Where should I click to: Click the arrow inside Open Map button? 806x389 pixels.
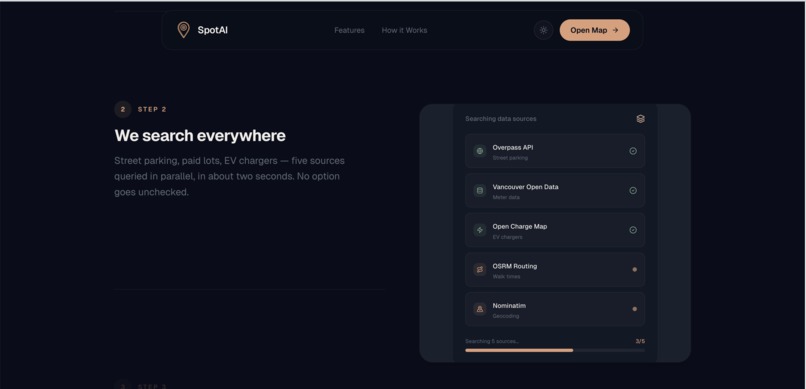(615, 30)
